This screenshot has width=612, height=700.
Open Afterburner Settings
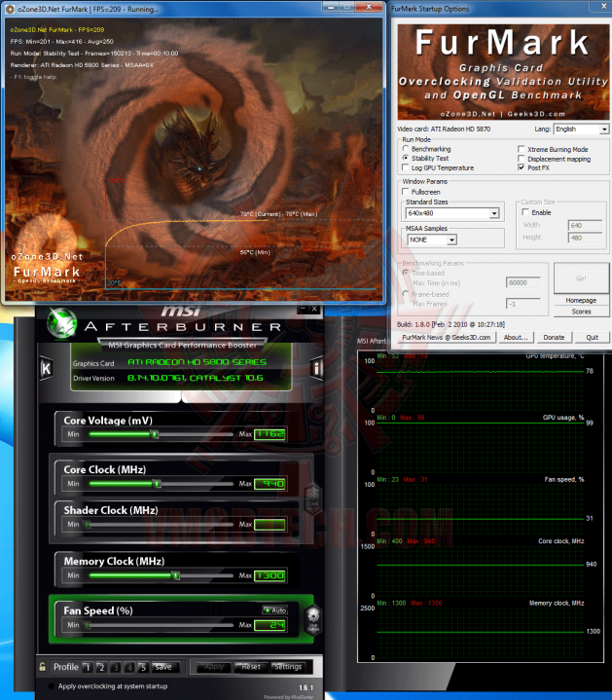288,667
